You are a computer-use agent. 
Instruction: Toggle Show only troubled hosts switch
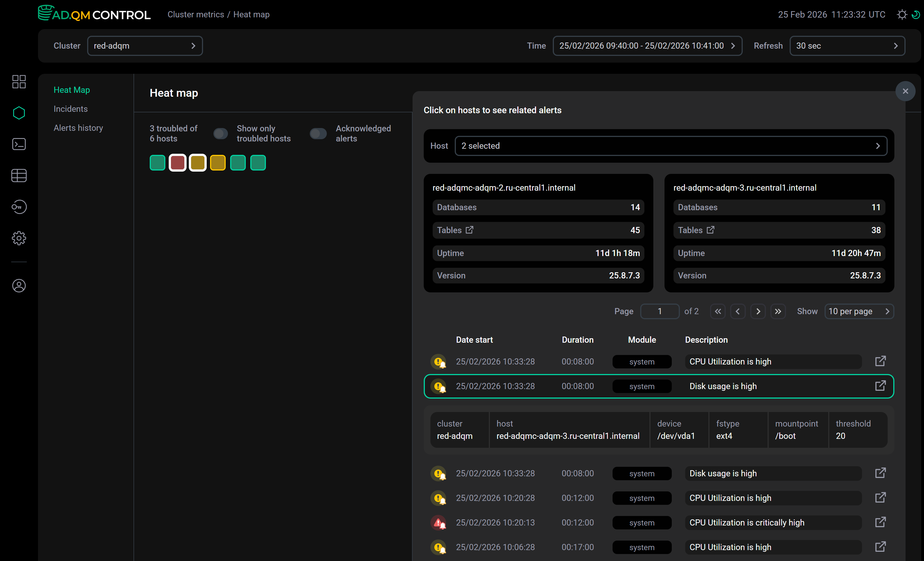[220, 134]
